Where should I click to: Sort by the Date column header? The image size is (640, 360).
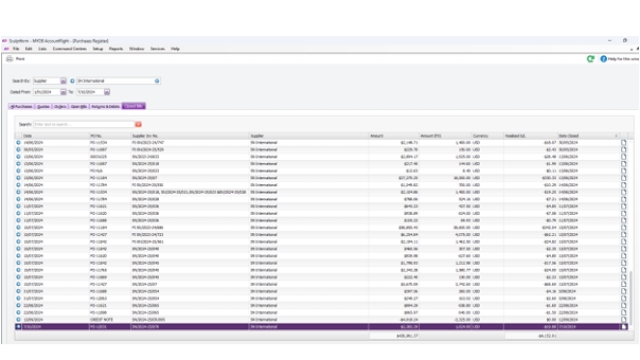[56, 136]
